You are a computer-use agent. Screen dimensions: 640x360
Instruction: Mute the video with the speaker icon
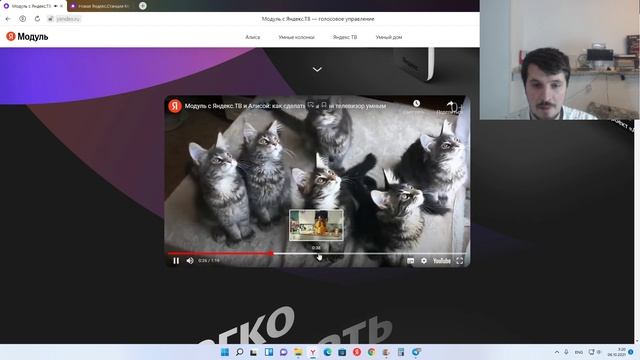(190, 261)
